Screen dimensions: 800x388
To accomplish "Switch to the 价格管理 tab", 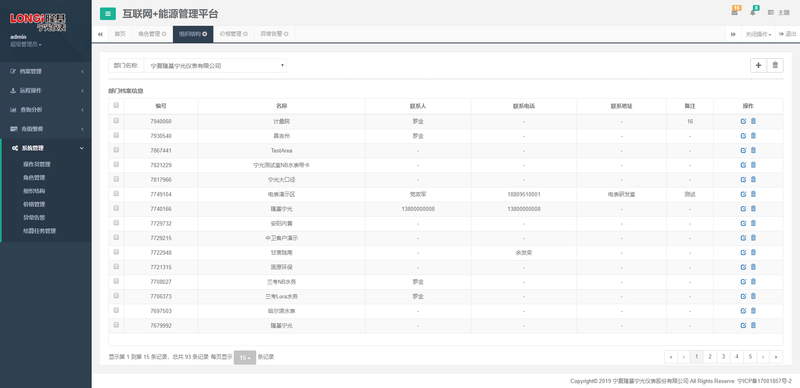I will [234, 34].
